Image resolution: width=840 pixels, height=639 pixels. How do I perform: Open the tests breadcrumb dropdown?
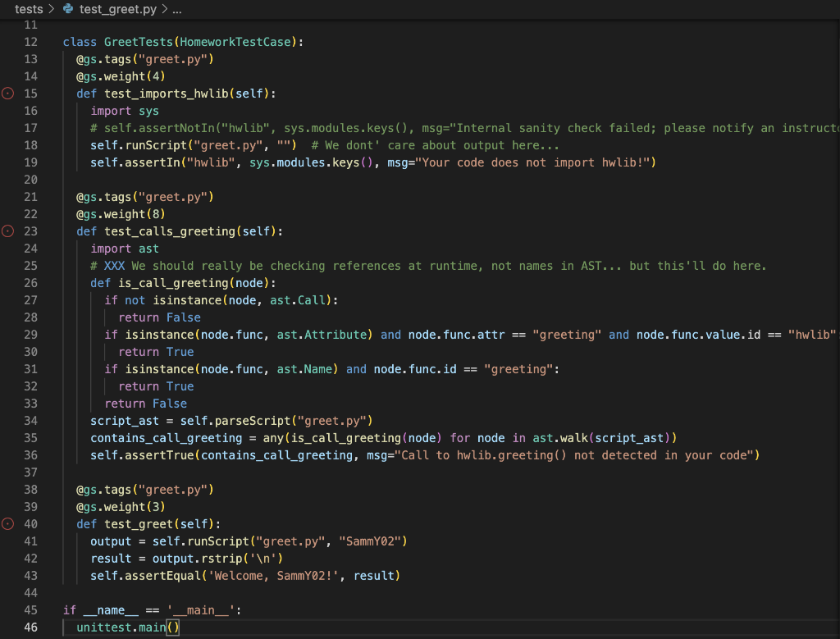pyautogui.click(x=29, y=10)
